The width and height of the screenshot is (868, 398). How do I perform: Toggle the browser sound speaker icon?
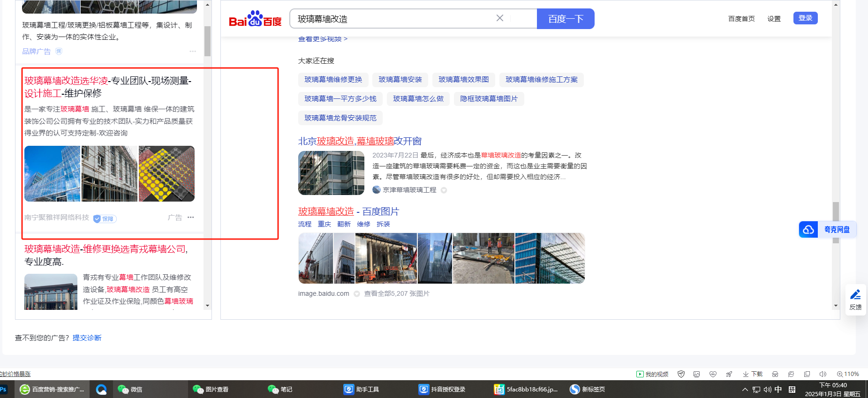pyautogui.click(x=823, y=374)
